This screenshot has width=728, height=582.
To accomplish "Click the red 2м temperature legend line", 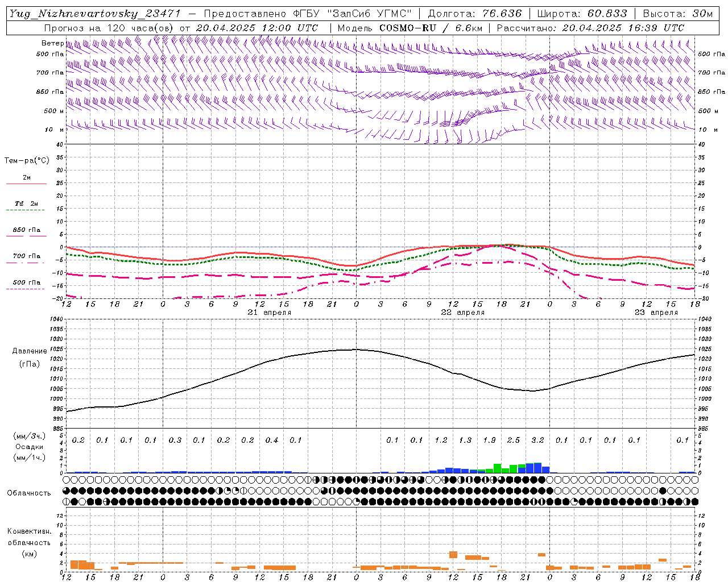I will tap(26, 184).
